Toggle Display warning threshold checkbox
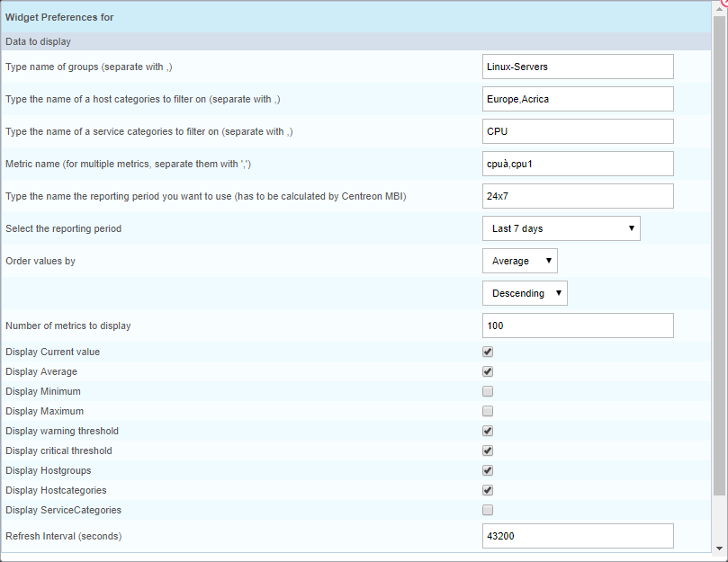Viewport: 728px width, 562px height. (x=488, y=431)
